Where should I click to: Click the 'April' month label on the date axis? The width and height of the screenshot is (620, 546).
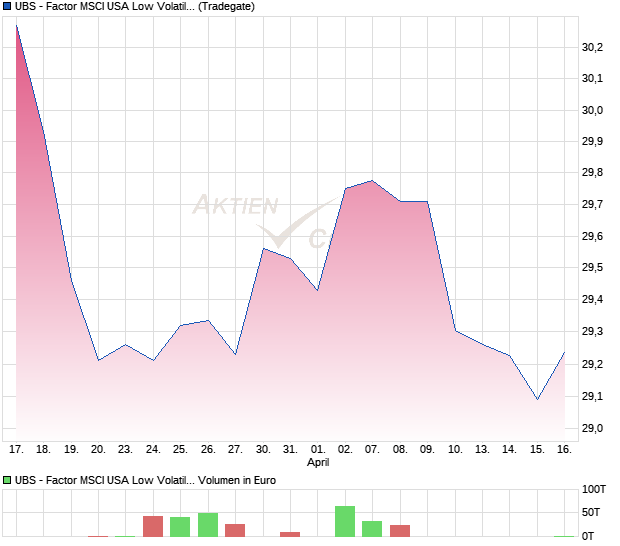click(x=318, y=464)
